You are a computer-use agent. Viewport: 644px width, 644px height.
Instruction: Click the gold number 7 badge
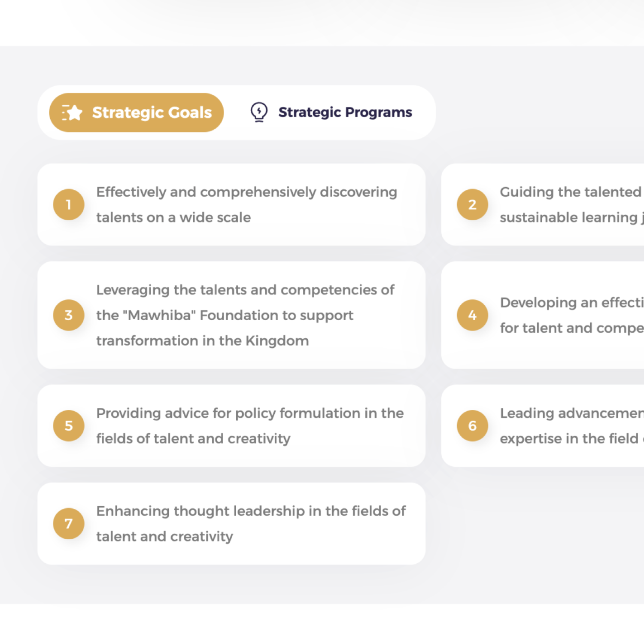click(x=69, y=523)
